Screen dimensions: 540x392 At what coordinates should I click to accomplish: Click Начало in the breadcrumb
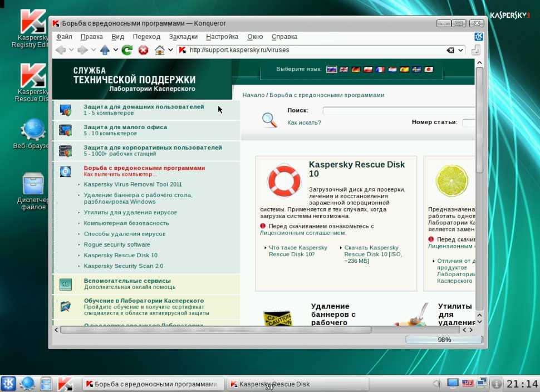pyautogui.click(x=253, y=95)
